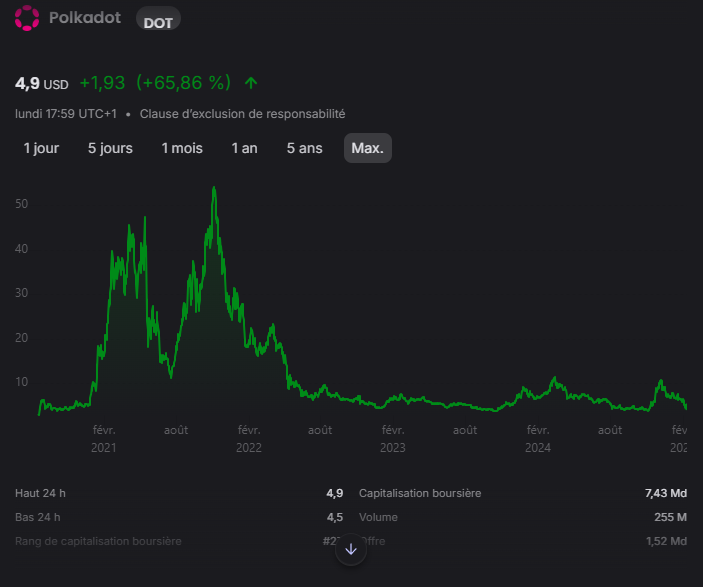Select the Max. chart range tab

(368, 148)
